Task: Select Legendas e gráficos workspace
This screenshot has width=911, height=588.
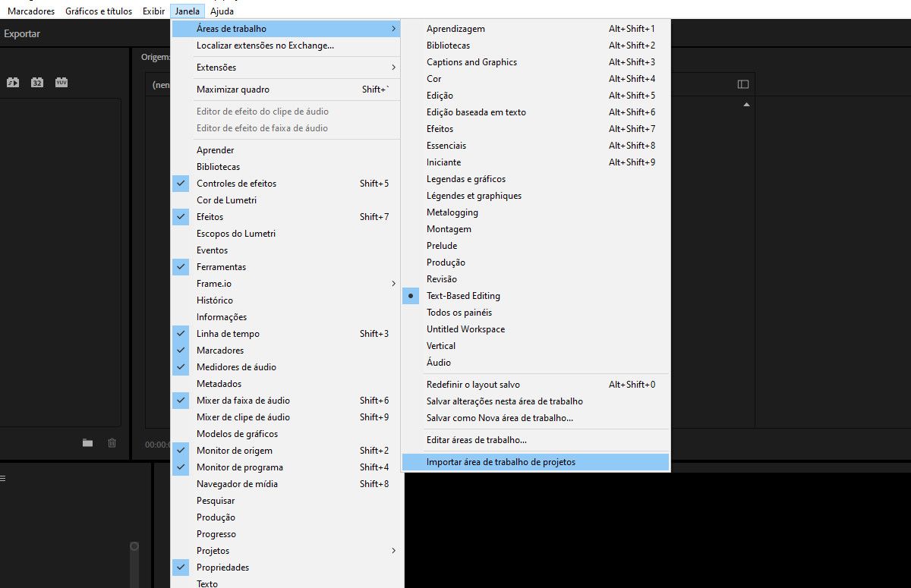Action: click(536, 179)
